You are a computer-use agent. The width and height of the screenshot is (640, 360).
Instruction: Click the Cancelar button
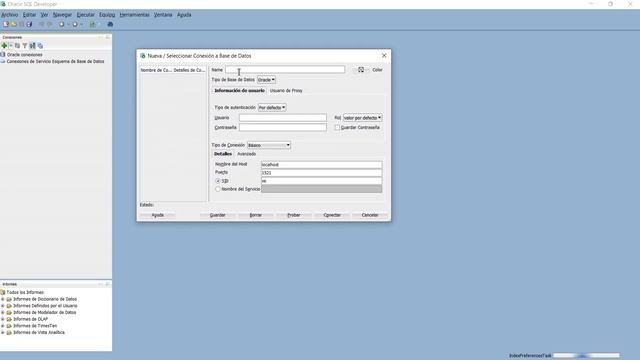pos(370,215)
